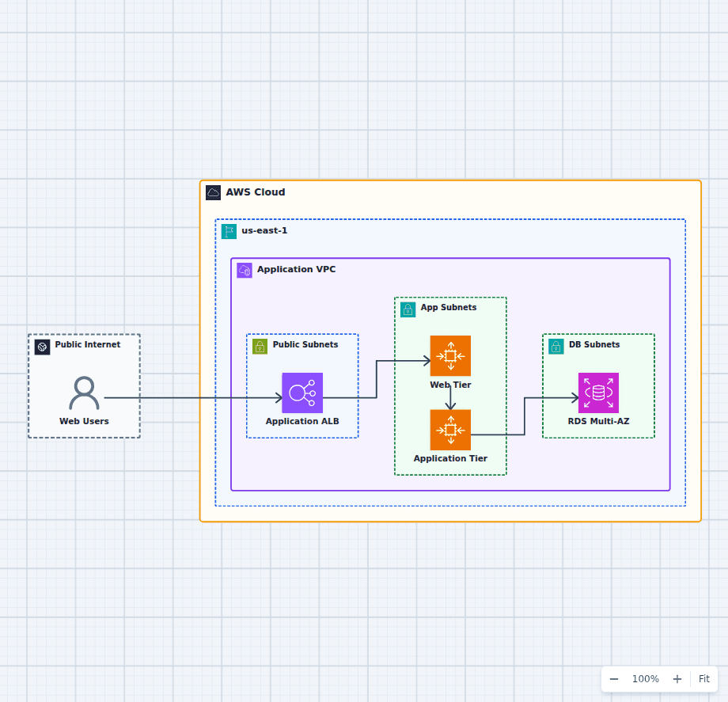Viewport: 728px width, 702px height.
Task: Select the DB Subnets lock icon
Action: click(x=556, y=347)
